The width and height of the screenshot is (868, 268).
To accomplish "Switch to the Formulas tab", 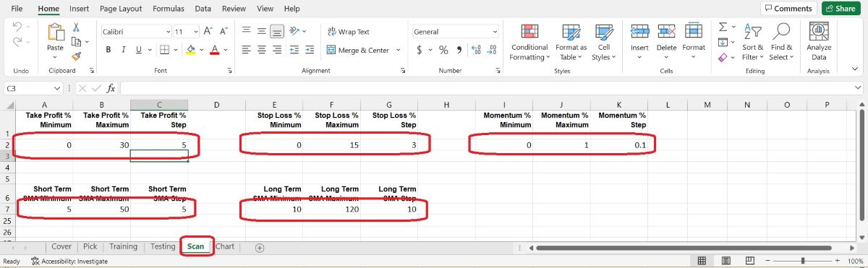I will tap(169, 9).
